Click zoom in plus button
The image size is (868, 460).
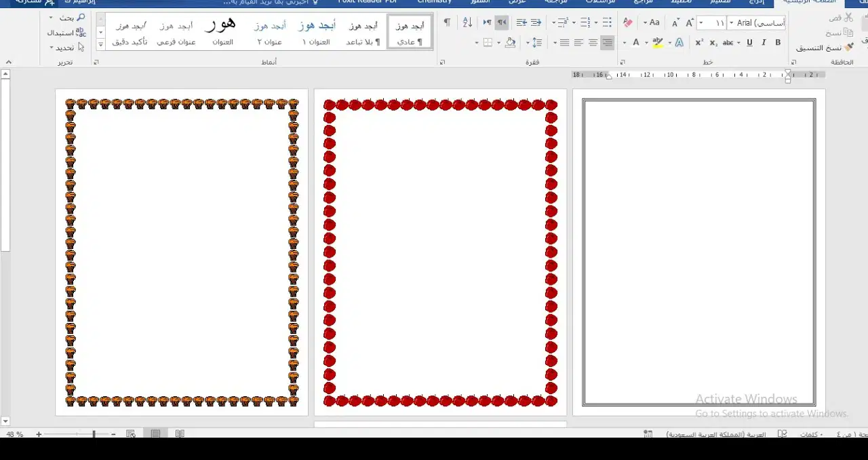pos(39,434)
